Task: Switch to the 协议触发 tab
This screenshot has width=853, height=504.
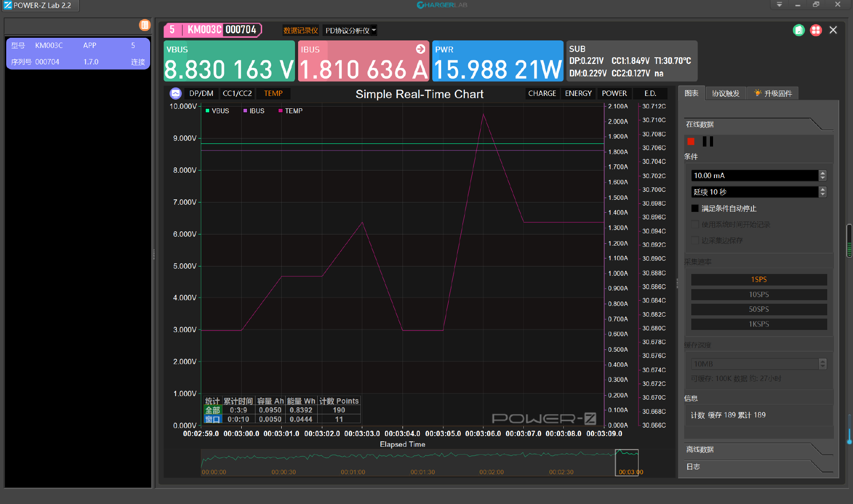Action: [725, 93]
